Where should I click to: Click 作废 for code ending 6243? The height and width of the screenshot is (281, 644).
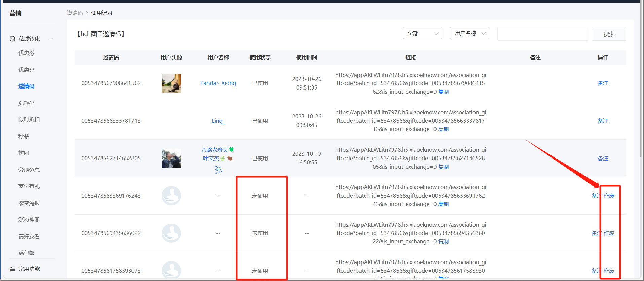tap(609, 196)
